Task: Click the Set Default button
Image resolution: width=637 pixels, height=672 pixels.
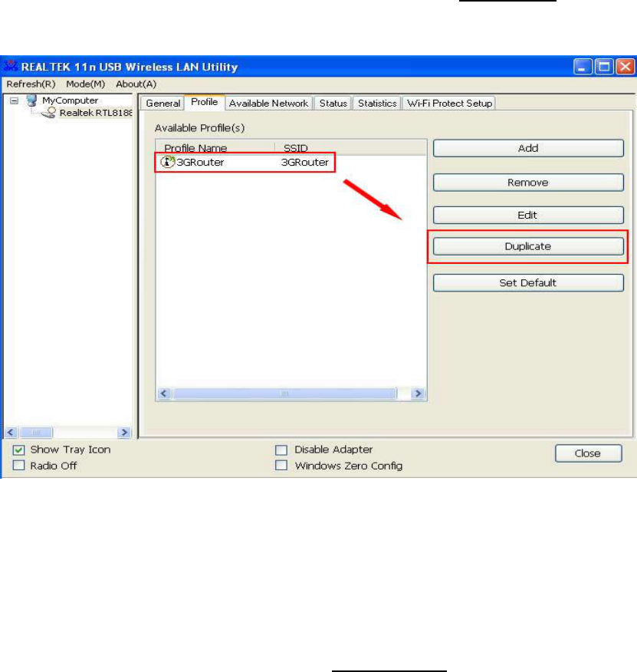Action: 528,283
